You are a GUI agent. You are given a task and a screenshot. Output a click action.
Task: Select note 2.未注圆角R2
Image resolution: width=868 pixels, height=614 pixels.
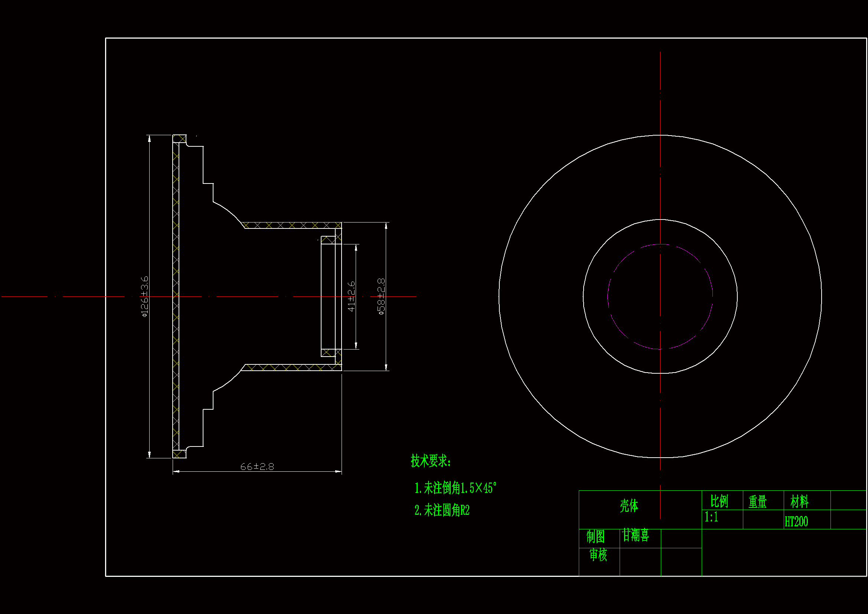[442, 510]
